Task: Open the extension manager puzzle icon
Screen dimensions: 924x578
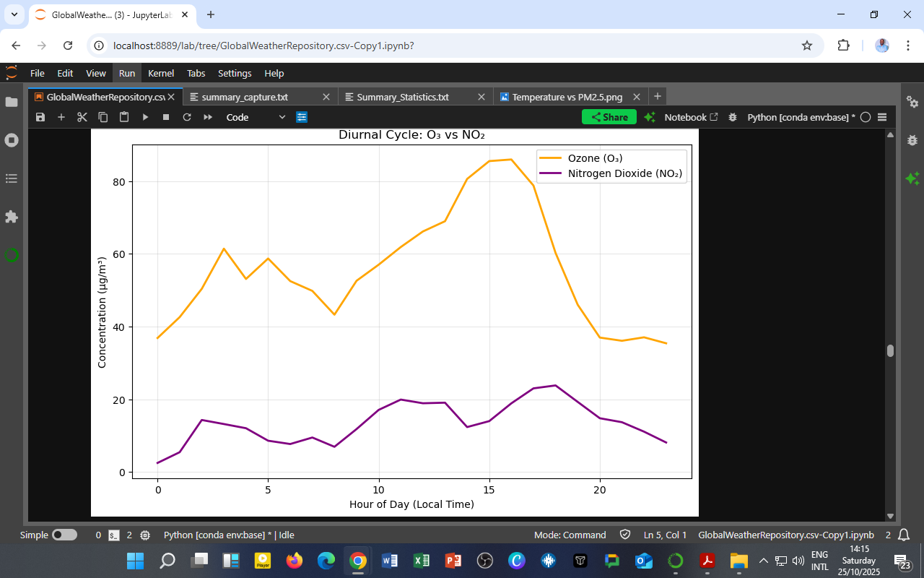Action: coord(12,217)
